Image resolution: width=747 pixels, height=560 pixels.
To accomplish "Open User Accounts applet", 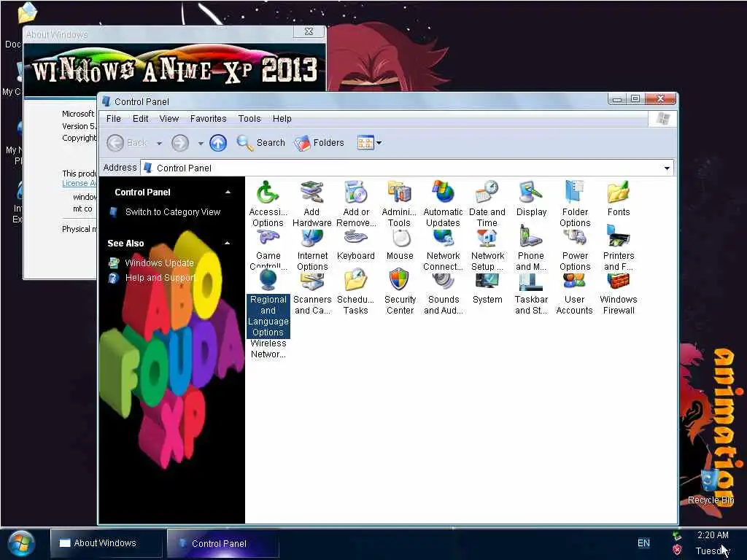I will (x=574, y=293).
